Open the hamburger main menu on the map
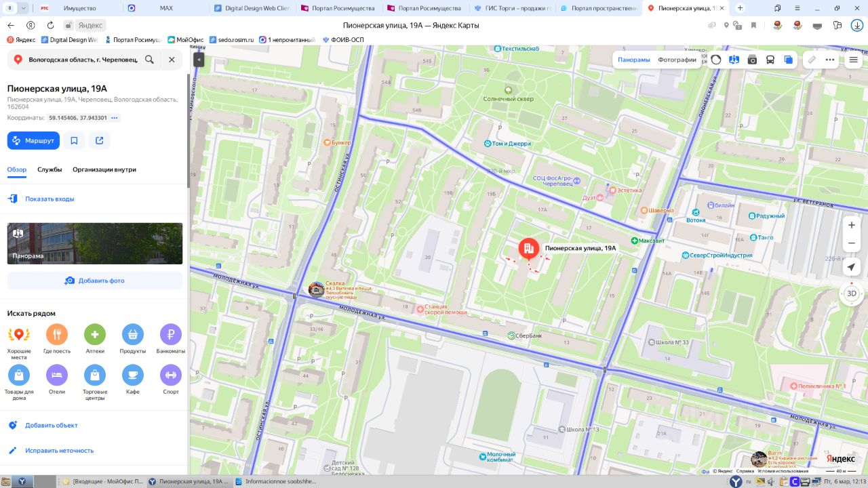Image resolution: width=868 pixels, height=488 pixels. 854,60
